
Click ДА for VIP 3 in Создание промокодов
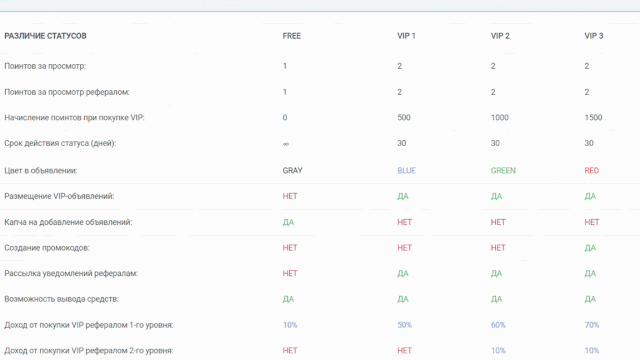pos(590,248)
